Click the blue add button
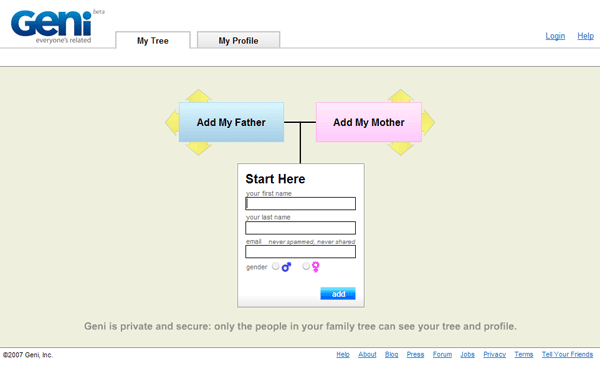The height and width of the screenshot is (376, 600). [x=338, y=294]
